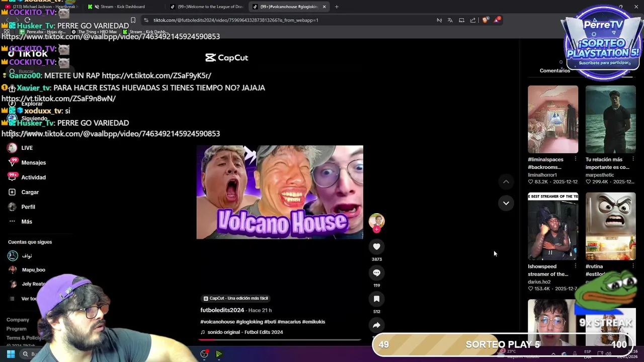Screen dimensions: 644x362
Task: Click the #emikukis hashtag
Action: click(x=313, y=322)
